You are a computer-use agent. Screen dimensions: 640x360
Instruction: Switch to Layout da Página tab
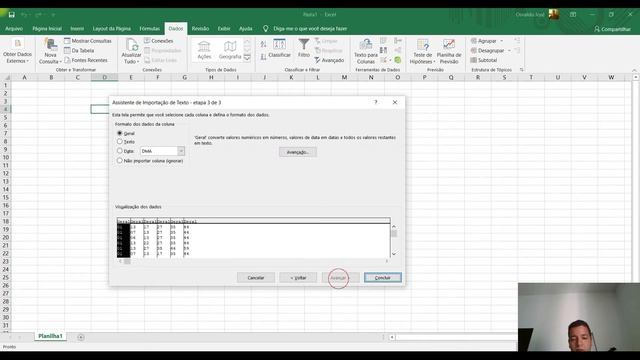(111, 29)
